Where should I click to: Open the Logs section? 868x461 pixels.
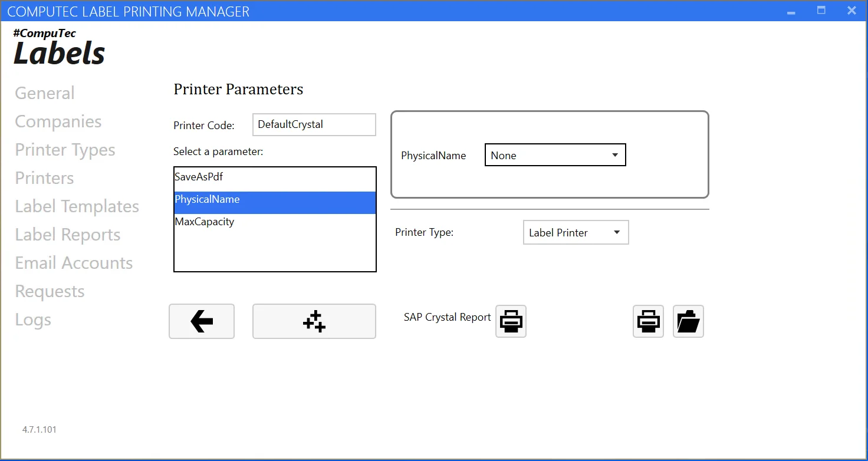[x=33, y=319]
